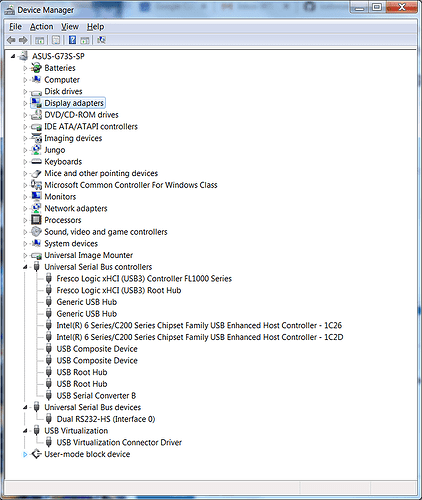
Task: Click the Disk drives category icon
Action: 36,92
